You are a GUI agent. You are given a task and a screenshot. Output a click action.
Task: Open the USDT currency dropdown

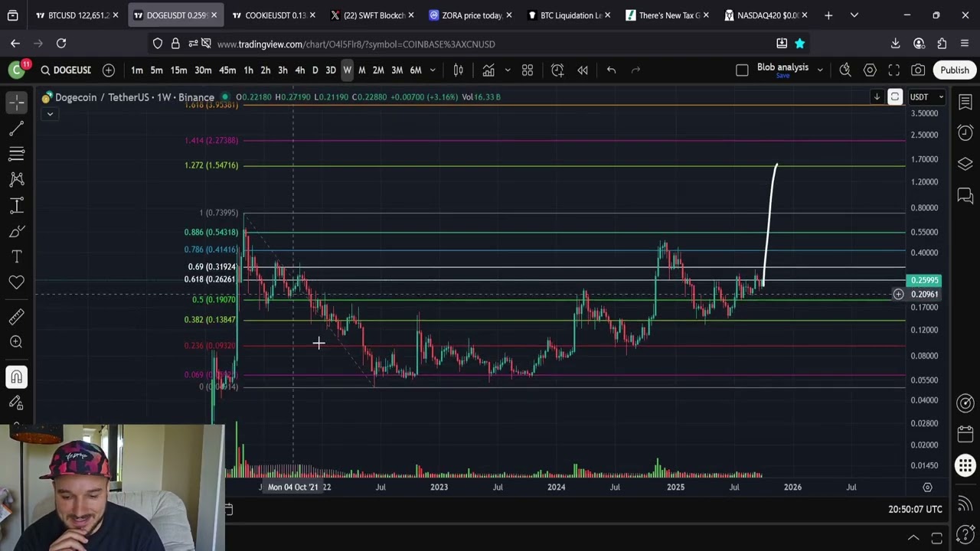tap(926, 97)
